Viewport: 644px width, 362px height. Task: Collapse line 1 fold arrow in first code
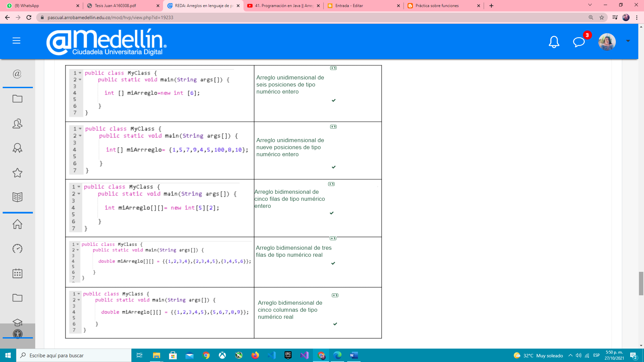[x=80, y=73]
